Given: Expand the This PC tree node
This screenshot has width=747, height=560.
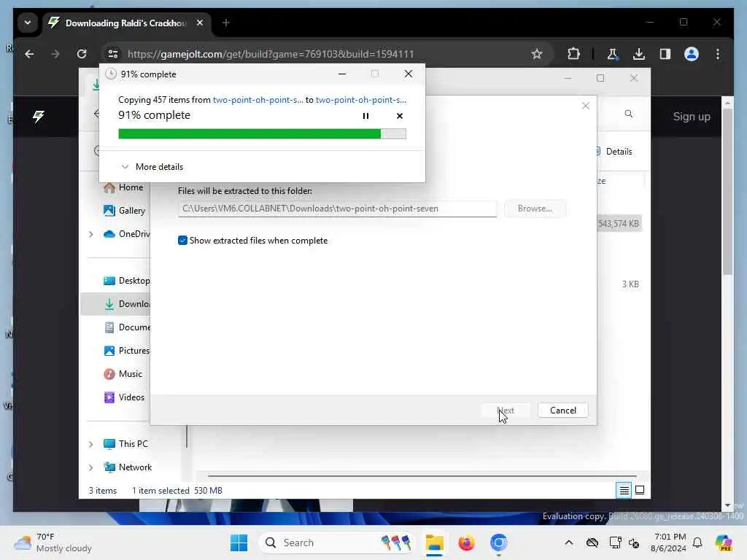Looking at the screenshot, I should (91, 444).
